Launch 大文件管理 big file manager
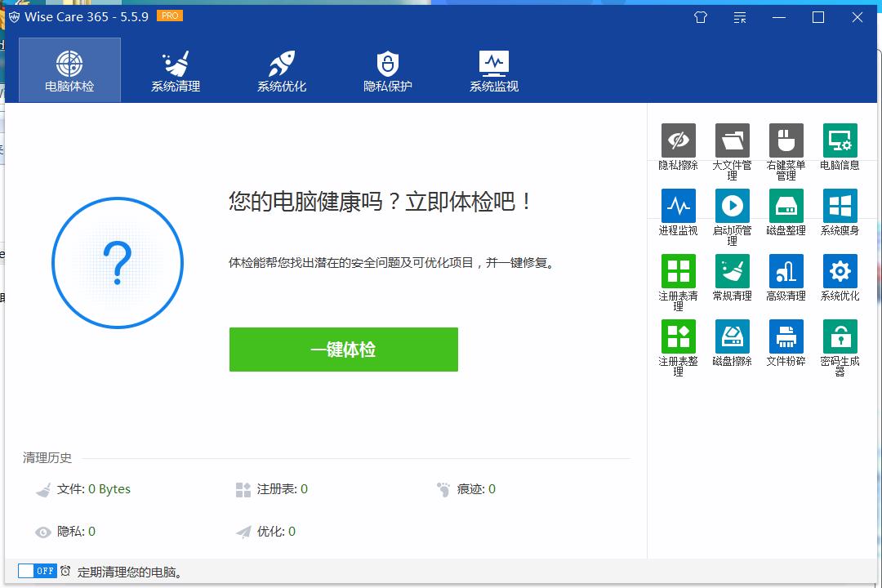Viewport: 882px width, 588px height. [x=732, y=139]
